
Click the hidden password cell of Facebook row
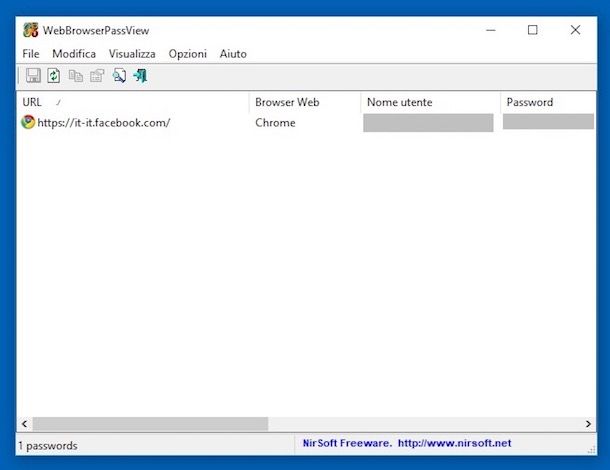(x=548, y=121)
